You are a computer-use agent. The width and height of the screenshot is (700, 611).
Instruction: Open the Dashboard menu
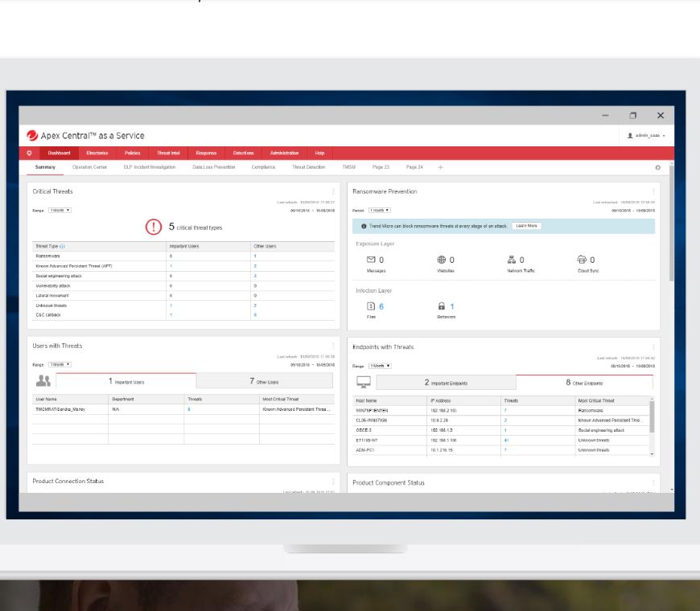(x=59, y=153)
